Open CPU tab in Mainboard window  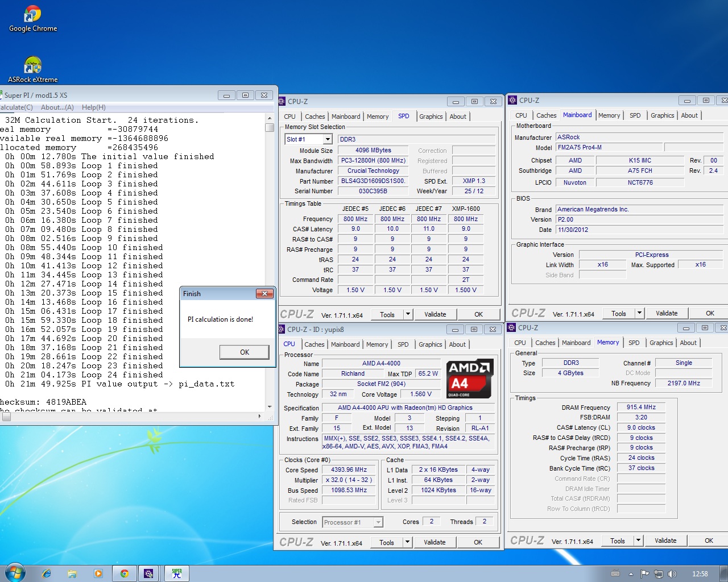point(522,115)
